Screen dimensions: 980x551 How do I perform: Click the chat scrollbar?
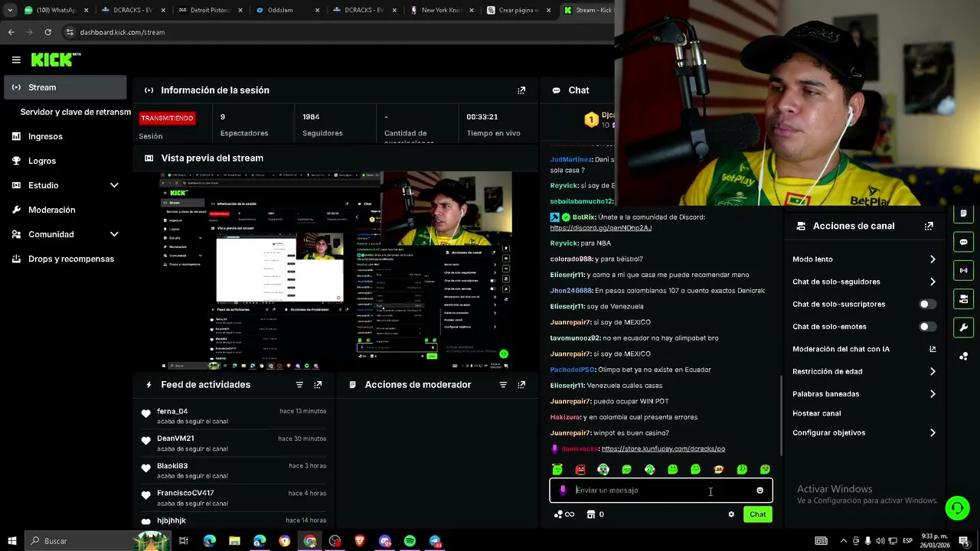tap(781, 417)
